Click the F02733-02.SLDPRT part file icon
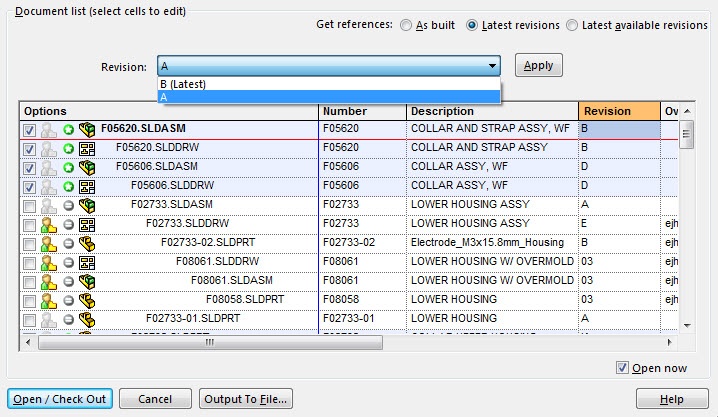 click(x=86, y=243)
